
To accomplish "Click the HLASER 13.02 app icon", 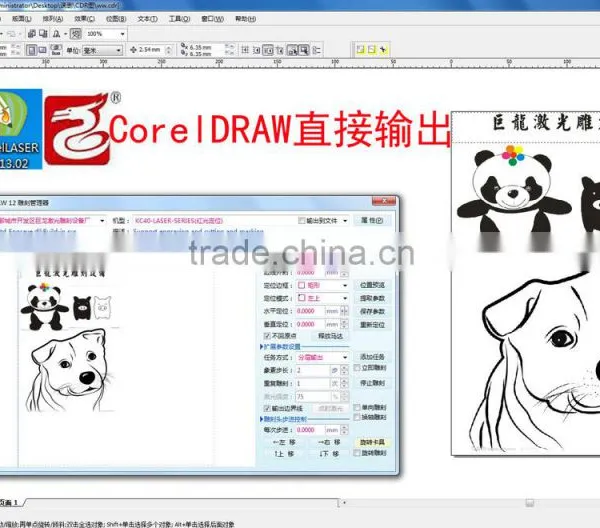I will 19,129.
